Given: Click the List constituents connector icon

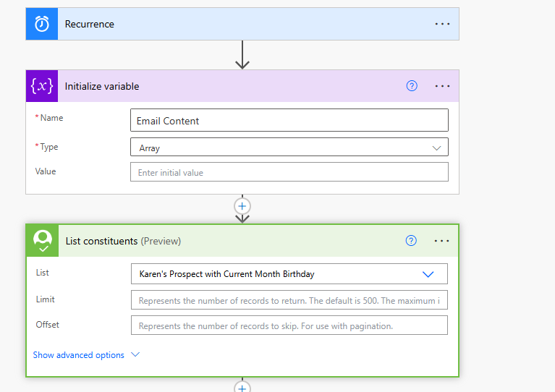Looking at the screenshot, I should tap(43, 241).
